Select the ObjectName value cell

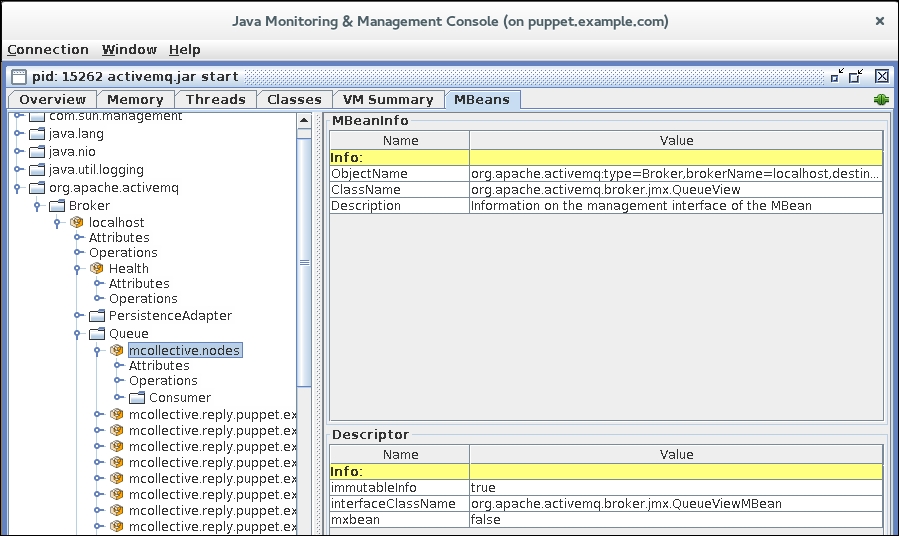coord(676,174)
